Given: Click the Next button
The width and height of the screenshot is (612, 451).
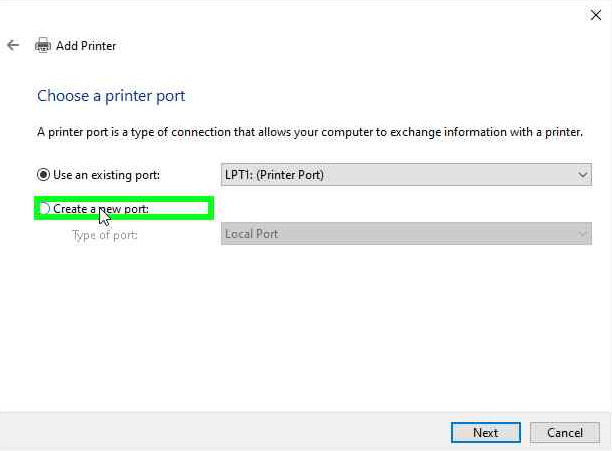Looking at the screenshot, I should (485, 433).
